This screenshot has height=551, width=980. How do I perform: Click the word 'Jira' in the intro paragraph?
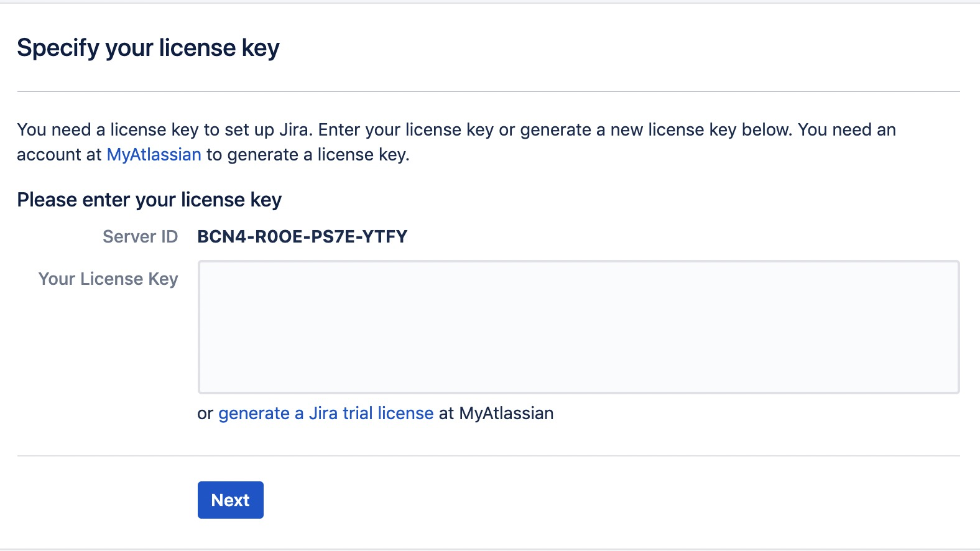294,130
